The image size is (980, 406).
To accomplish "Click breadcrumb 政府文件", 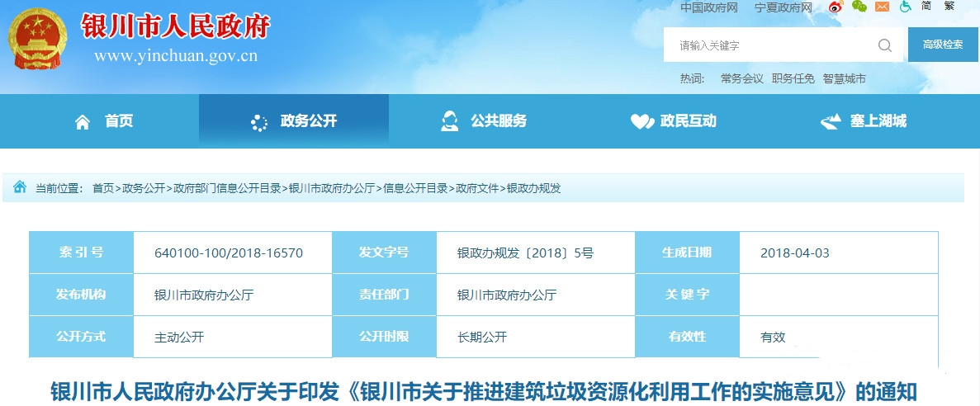I will [477, 188].
